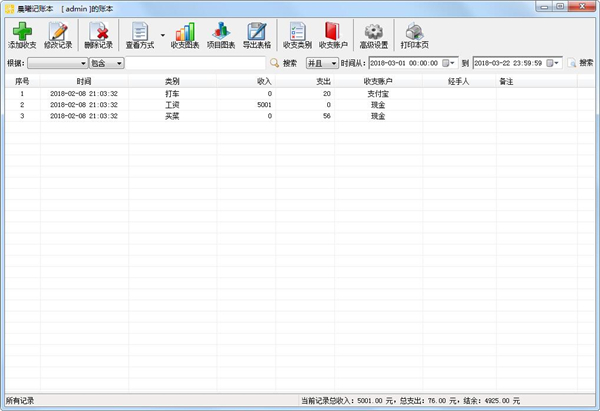Sort by the 时间 column header
Image resolution: width=600 pixels, height=411 pixels.
[84, 81]
